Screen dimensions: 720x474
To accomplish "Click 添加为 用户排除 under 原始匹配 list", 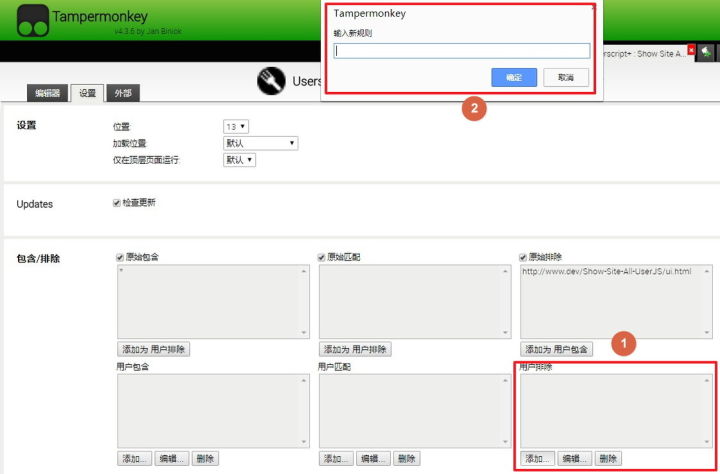I will [355, 349].
